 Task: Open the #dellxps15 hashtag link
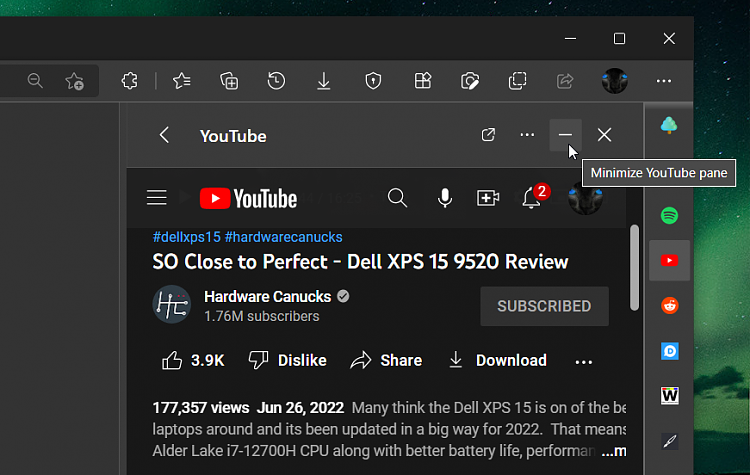(187, 237)
